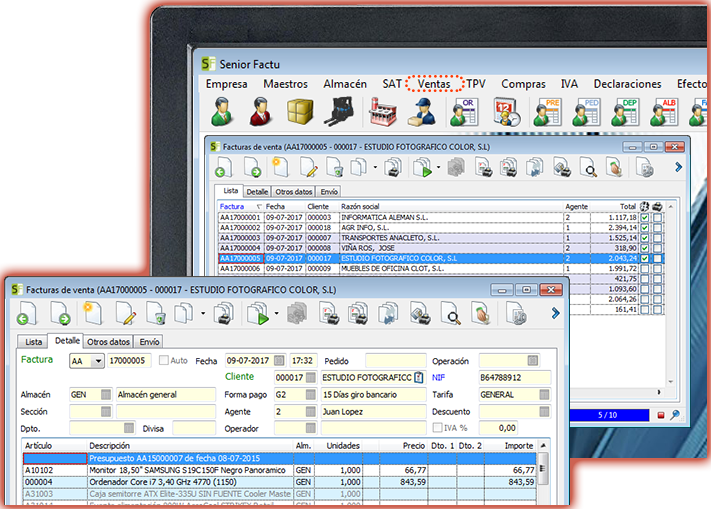Open Almacén GEN lookup button
The image size is (711, 509).
(106, 394)
